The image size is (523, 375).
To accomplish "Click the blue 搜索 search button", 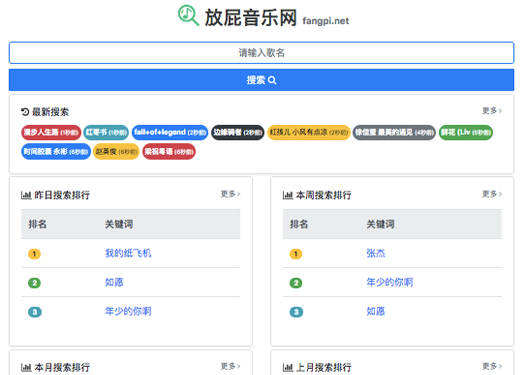I will pyautogui.click(x=262, y=80).
